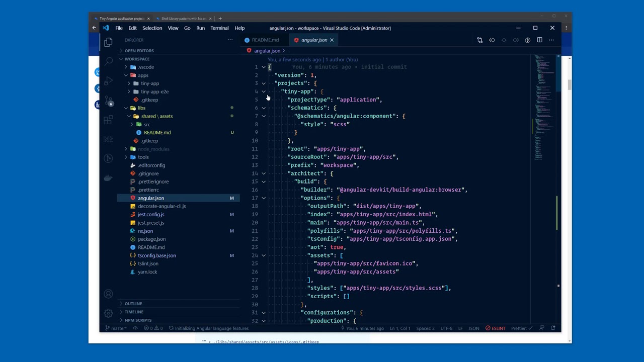The width and height of the screenshot is (644, 362).
Task: Open the Nx Console view
Action: click(108, 139)
